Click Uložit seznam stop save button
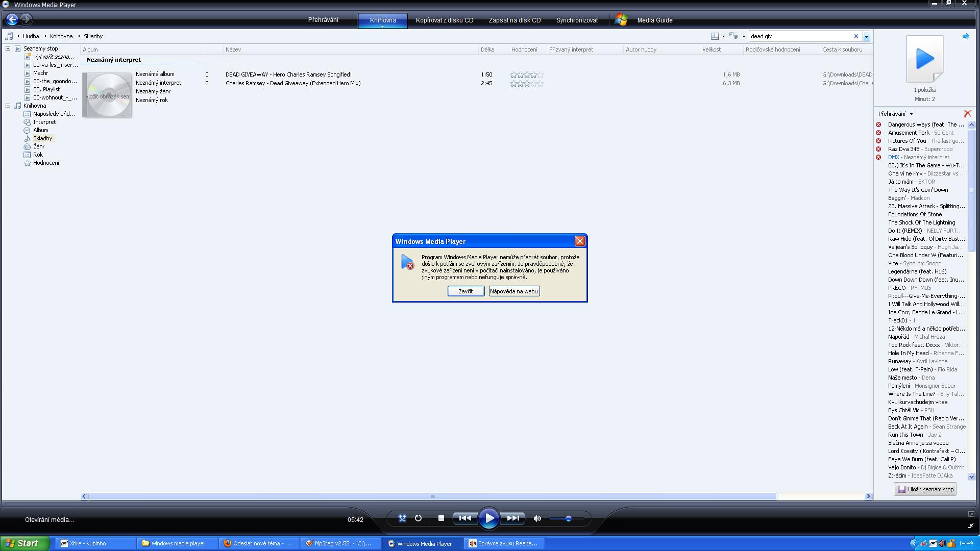Image resolution: width=980 pixels, height=551 pixels. coord(925,489)
